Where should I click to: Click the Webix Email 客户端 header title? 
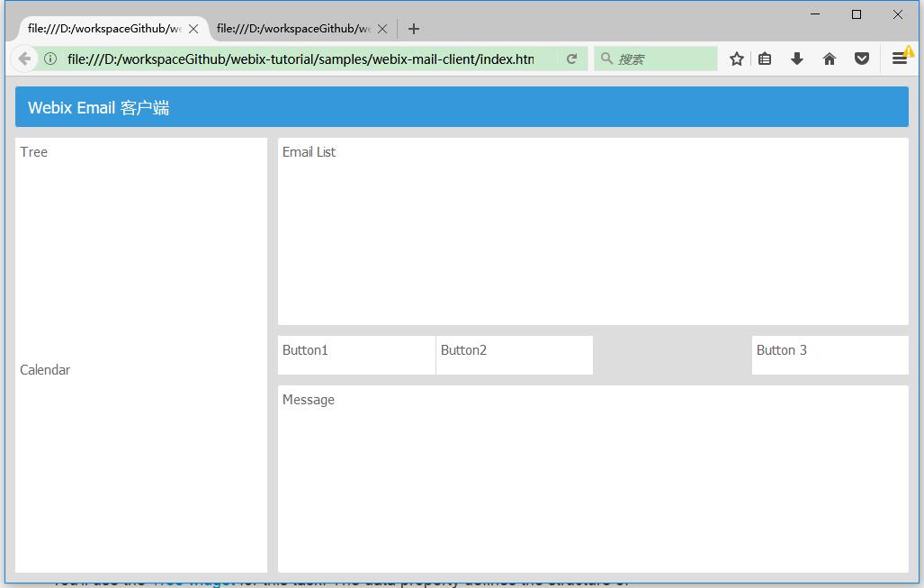pos(98,108)
